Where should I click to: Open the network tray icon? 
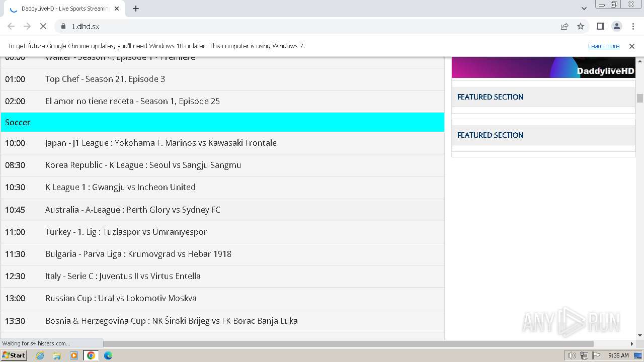point(584,355)
